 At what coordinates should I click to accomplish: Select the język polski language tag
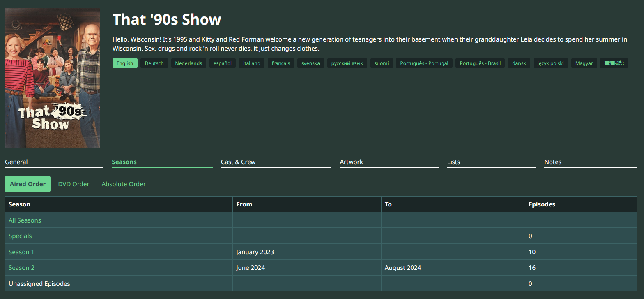[x=551, y=63]
